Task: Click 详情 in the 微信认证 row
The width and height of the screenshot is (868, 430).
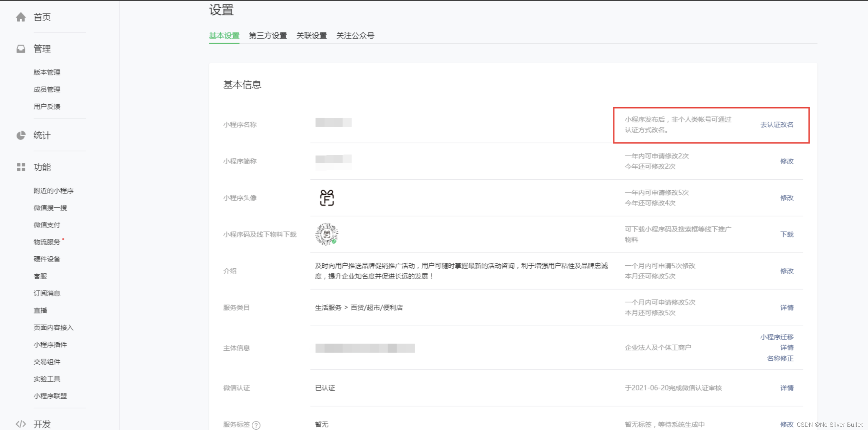Action: pos(787,388)
